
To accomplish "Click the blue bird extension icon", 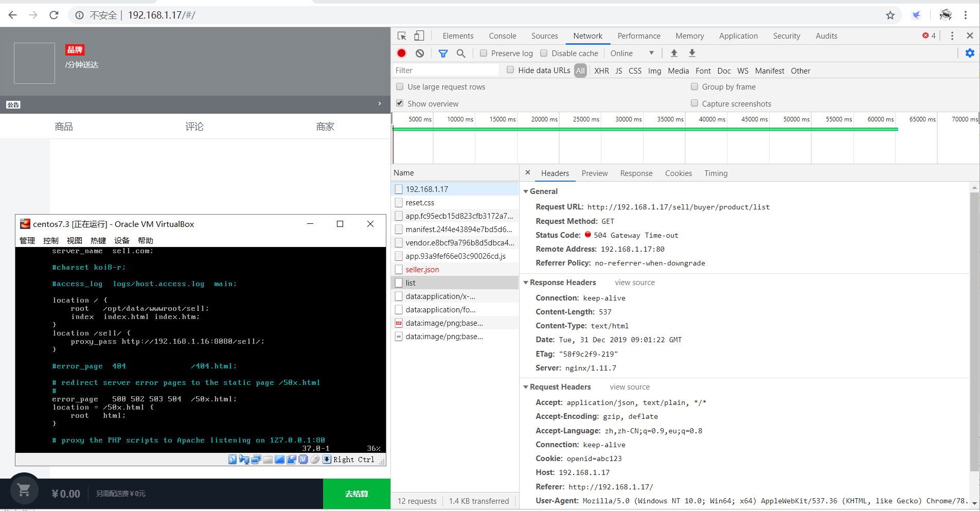I will click(x=916, y=15).
